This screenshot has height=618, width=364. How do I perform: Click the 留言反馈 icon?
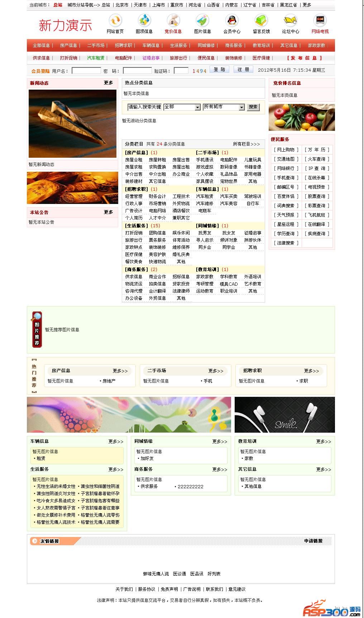click(261, 20)
